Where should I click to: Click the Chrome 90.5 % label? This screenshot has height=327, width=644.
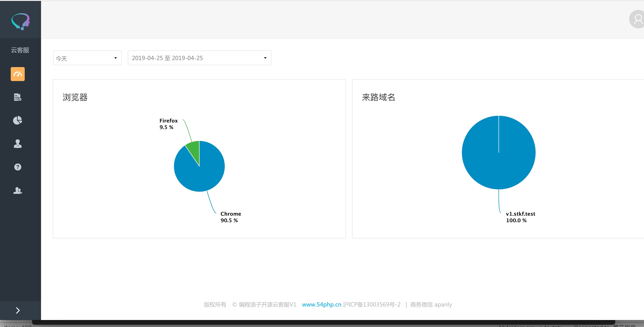tap(231, 217)
